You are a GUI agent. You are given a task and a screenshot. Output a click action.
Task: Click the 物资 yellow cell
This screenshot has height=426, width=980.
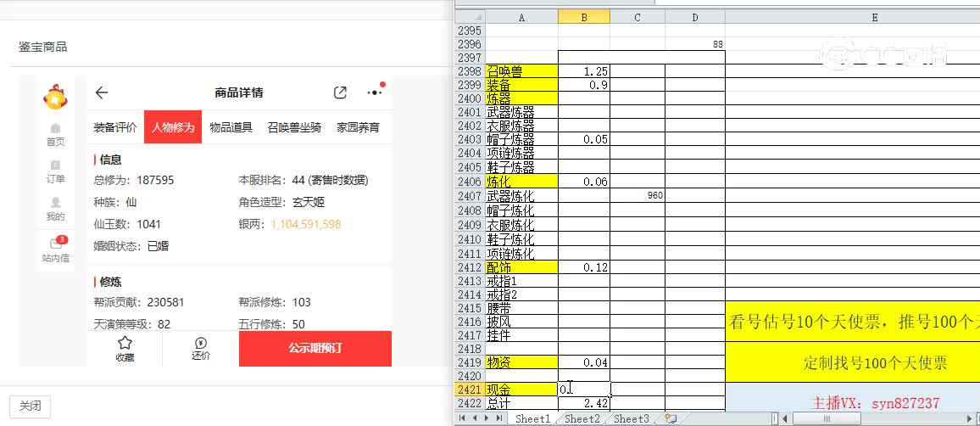pos(522,362)
